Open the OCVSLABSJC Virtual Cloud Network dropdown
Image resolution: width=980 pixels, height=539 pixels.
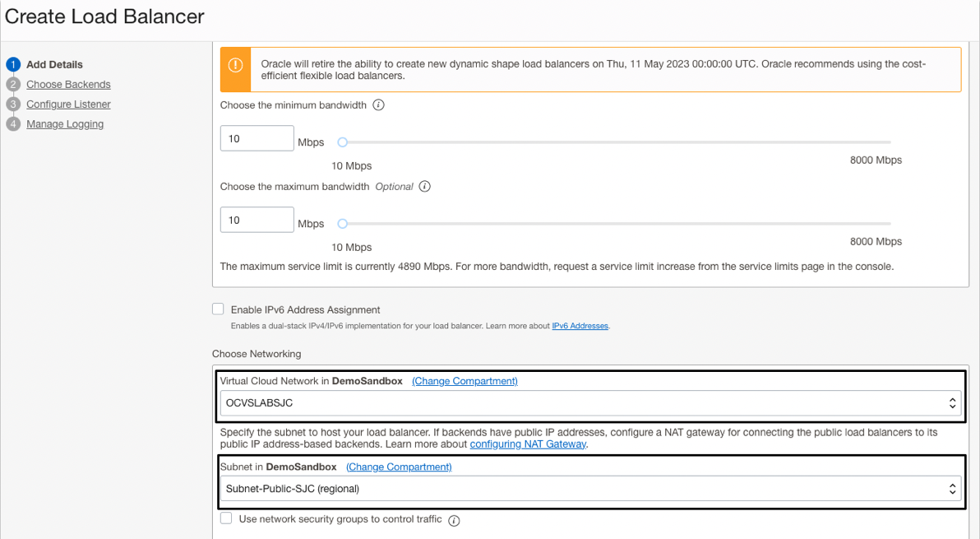click(588, 403)
